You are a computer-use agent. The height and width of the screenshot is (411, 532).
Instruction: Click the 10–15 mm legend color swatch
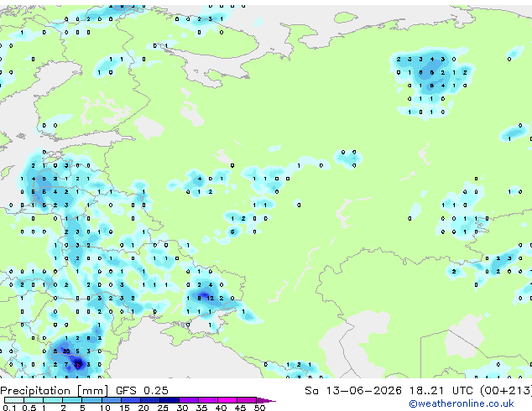(x=112, y=400)
